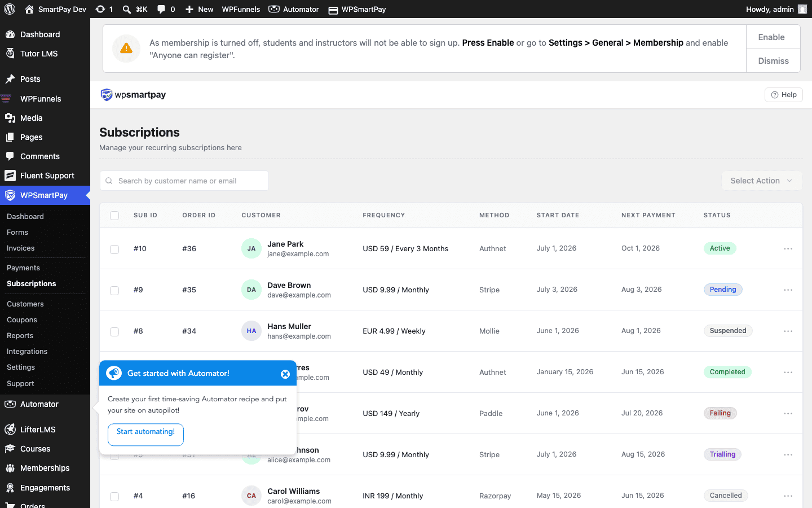
Task: Open Memberships in the sidebar
Action: [45, 468]
